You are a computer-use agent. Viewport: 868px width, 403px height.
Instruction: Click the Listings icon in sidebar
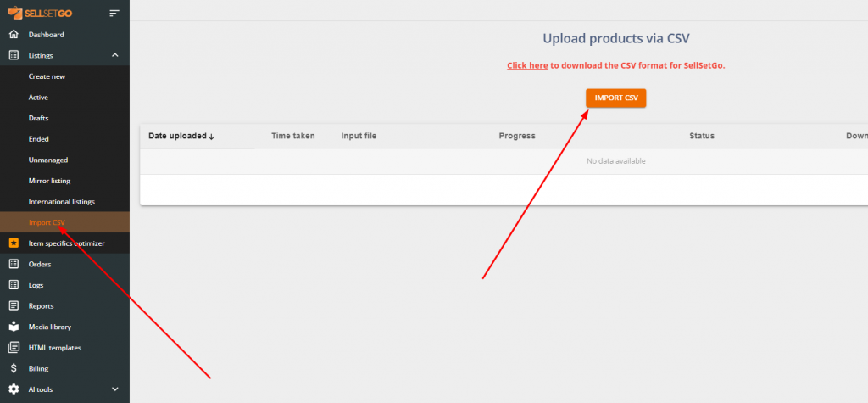[x=13, y=55]
